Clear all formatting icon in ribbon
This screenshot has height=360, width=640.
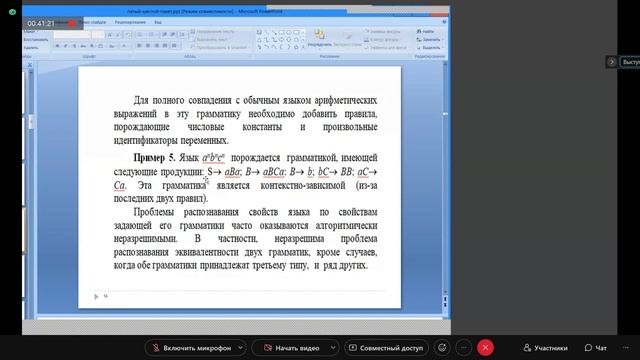127,35
